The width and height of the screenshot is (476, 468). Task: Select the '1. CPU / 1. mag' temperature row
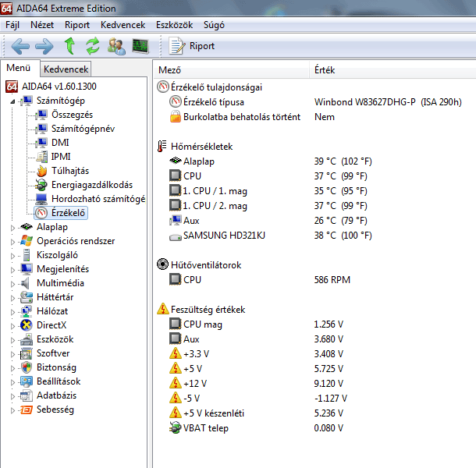(268, 191)
